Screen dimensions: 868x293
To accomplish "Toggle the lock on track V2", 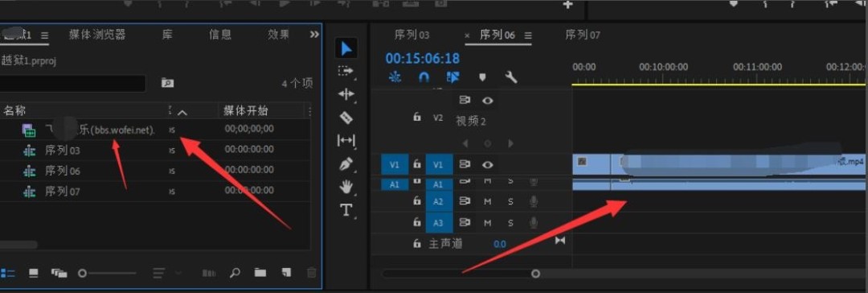I will (x=417, y=117).
